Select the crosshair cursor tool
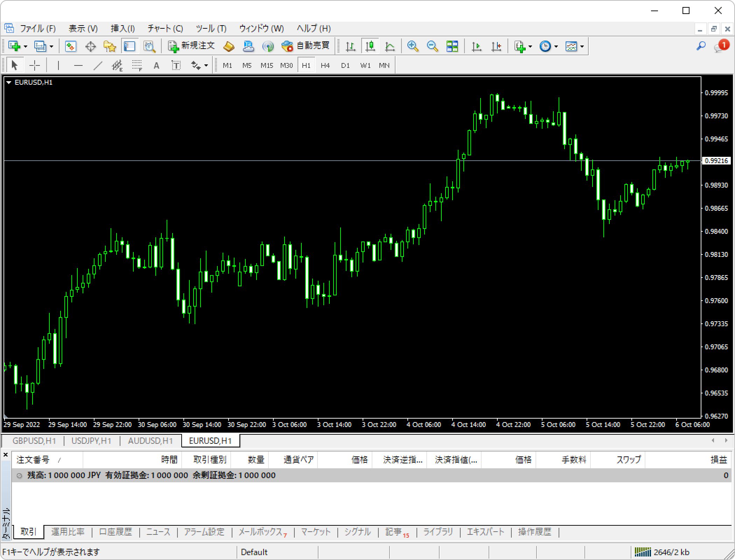 [34, 65]
